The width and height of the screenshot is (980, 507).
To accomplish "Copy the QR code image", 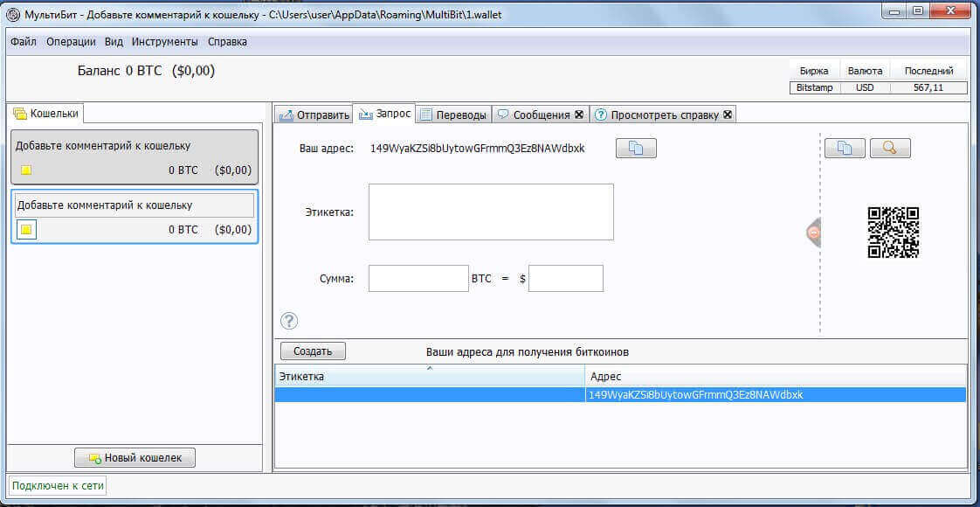I will [845, 148].
